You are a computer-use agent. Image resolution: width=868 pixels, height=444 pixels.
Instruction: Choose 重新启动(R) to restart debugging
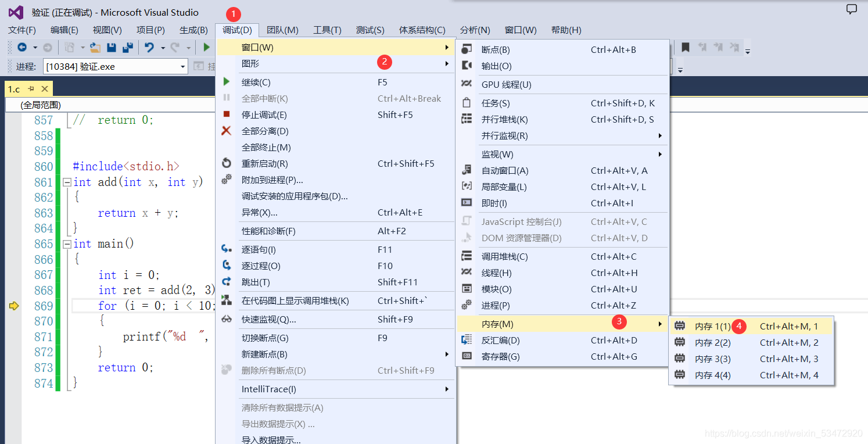click(335, 163)
